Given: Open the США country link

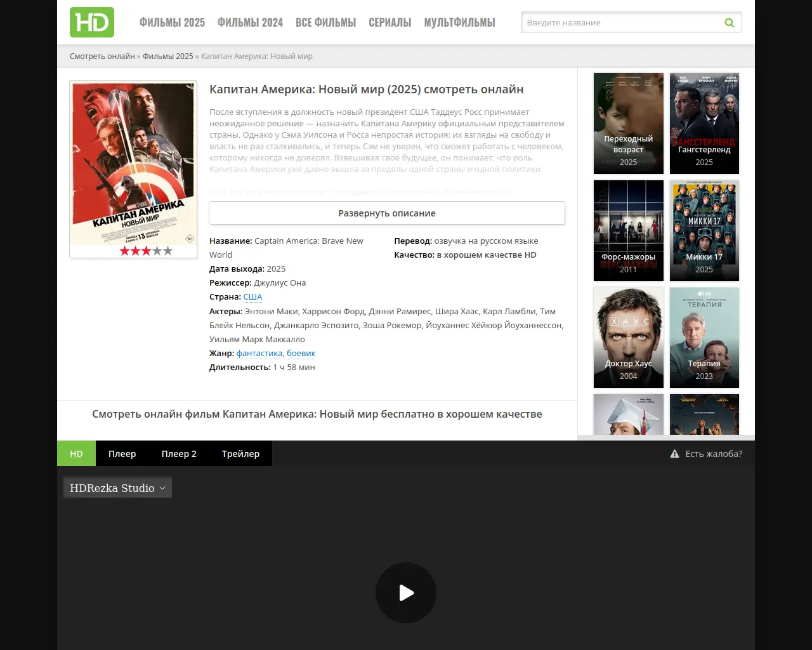Looking at the screenshot, I should click(252, 296).
